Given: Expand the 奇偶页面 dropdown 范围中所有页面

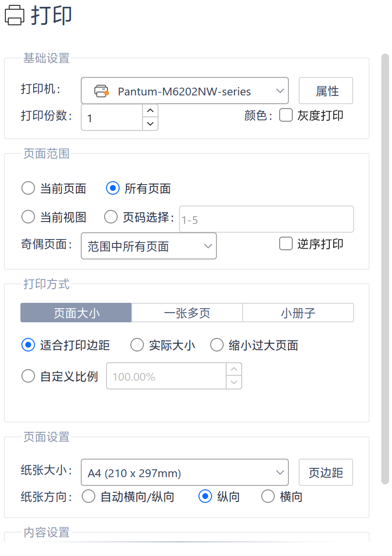Looking at the screenshot, I should click(149, 246).
